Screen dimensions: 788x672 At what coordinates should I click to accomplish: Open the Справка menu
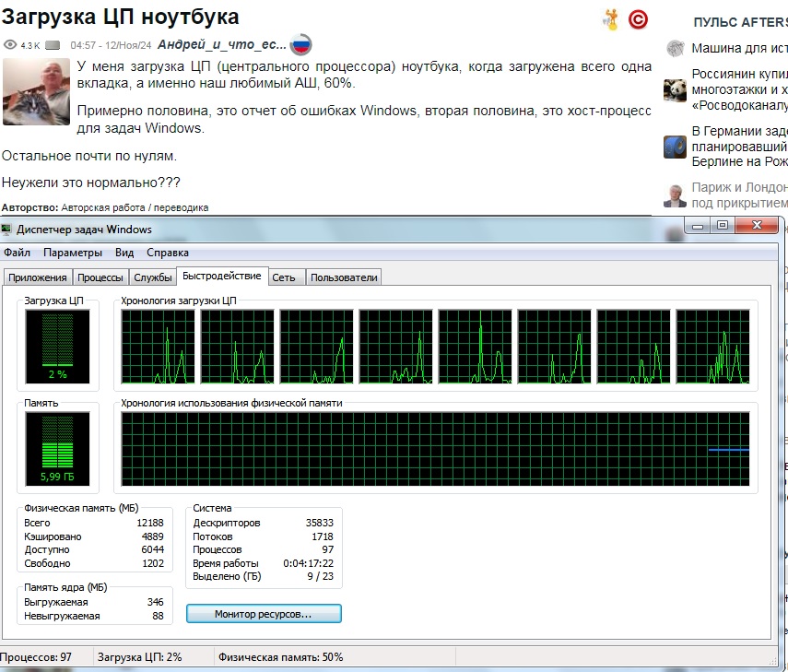(168, 253)
